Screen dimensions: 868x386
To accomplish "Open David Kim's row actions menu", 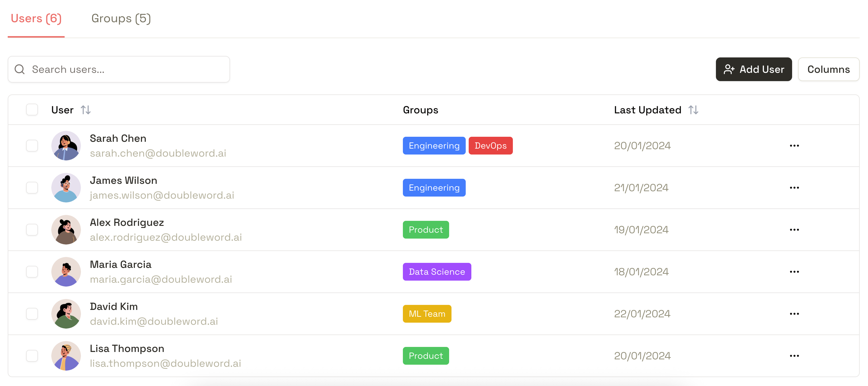I will [x=794, y=313].
